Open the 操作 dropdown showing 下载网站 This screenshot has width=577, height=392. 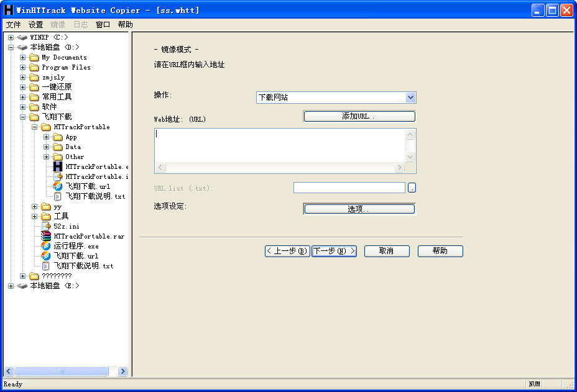click(410, 98)
